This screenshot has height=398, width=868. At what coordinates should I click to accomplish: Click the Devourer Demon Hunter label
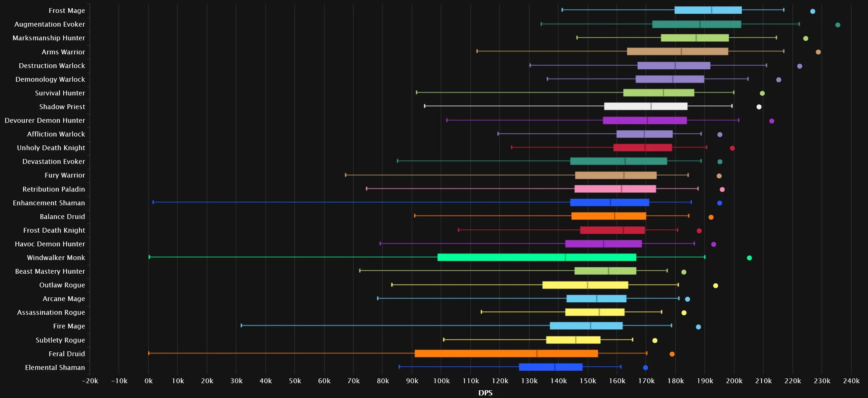pos(45,120)
